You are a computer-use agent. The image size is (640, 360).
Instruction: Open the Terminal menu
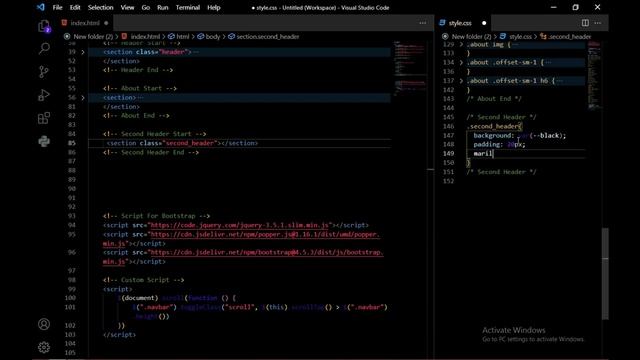[x=188, y=7]
